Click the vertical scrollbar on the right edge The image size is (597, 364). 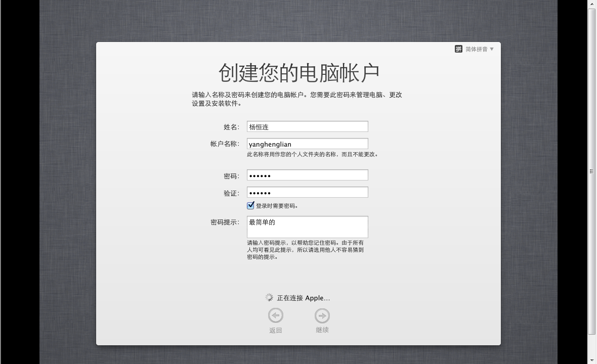click(591, 171)
